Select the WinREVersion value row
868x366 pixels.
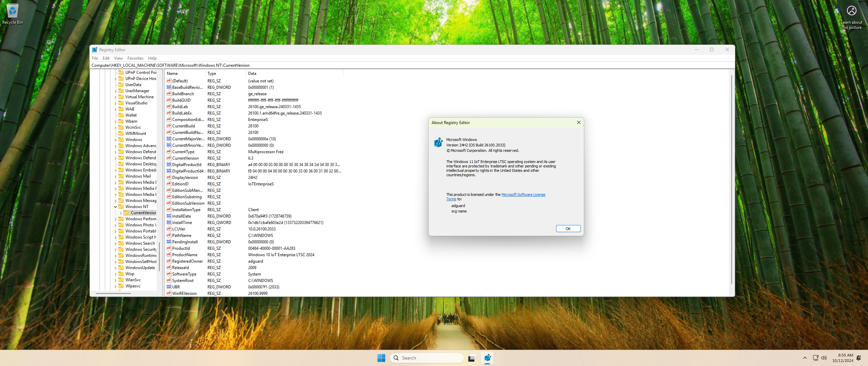coord(254,293)
